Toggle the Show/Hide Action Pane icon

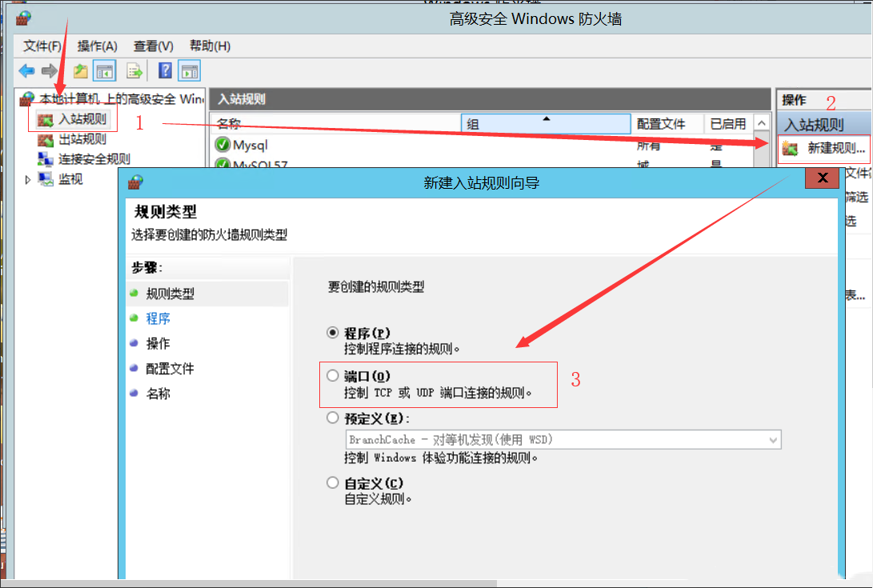[189, 70]
